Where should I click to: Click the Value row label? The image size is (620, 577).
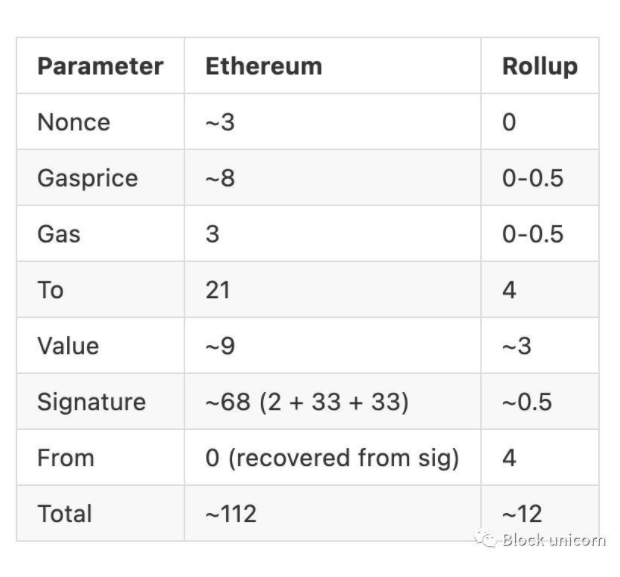tap(68, 347)
